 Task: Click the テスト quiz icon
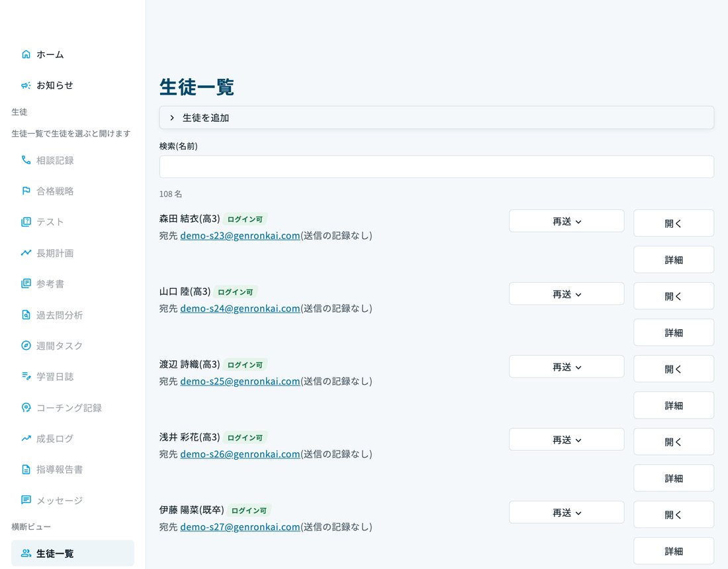(x=26, y=222)
